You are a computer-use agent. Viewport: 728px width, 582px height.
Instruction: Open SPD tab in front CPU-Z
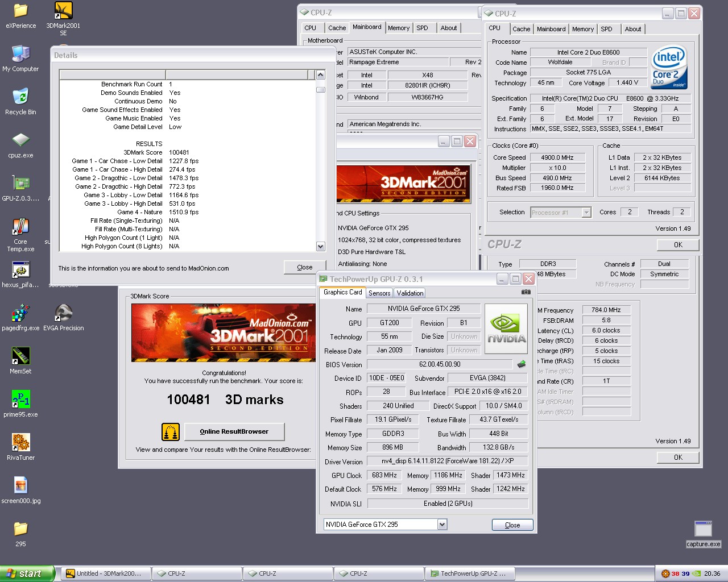(x=607, y=29)
